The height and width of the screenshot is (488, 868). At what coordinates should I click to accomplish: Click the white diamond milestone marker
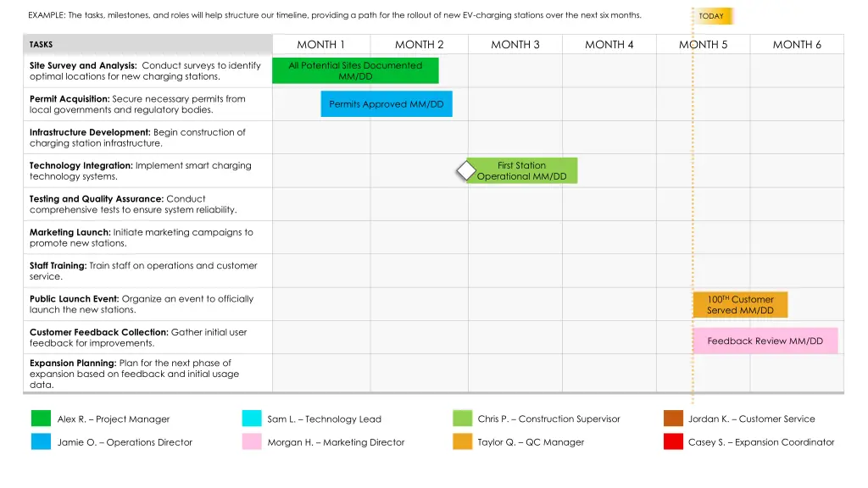coord(466,170)
